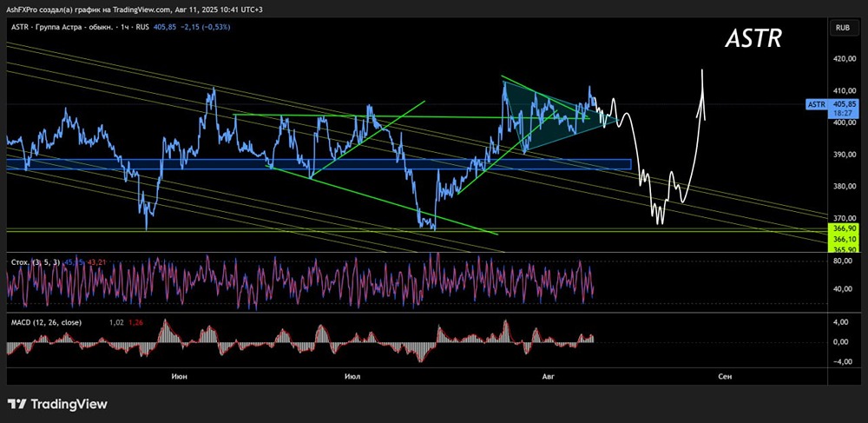
Task: Click the current price label 405,85
Action: [846, 103]
